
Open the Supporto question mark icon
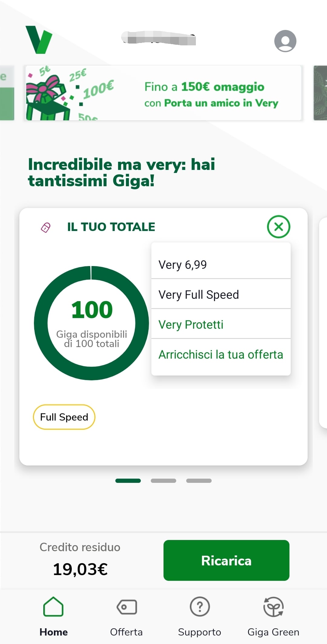pyautogui.click(x=200, y=607)
